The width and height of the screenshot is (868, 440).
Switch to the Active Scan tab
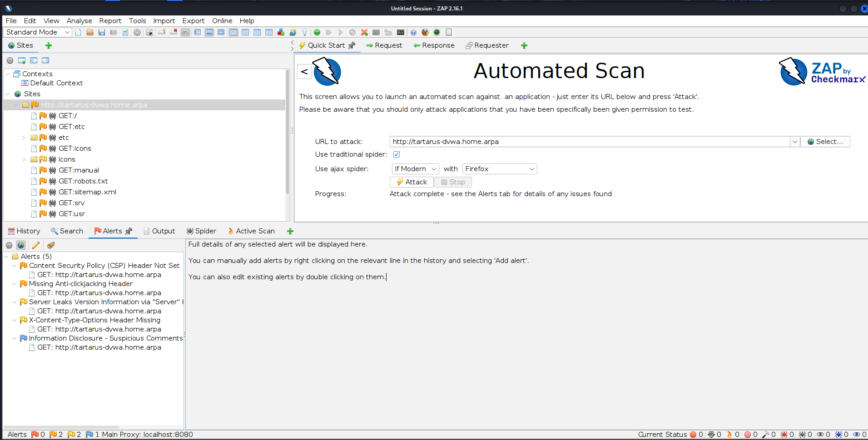point(251,231)
